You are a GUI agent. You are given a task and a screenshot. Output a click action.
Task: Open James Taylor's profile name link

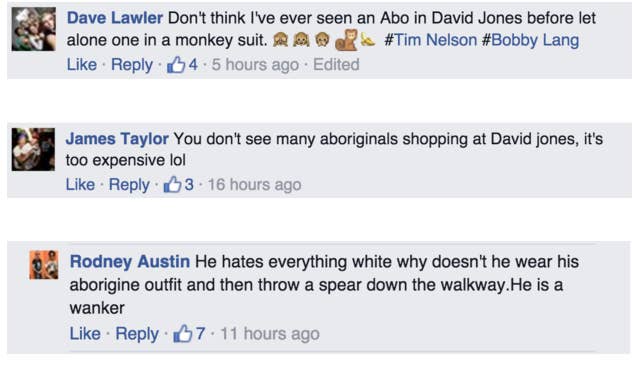tap(117, 139)
